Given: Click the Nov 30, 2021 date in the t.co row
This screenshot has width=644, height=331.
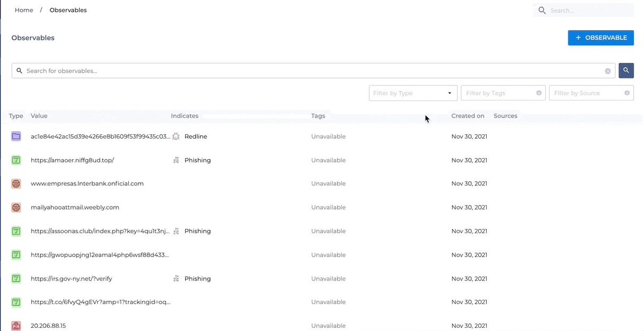Looking at the screenshot, I should [x=469, y=302].
